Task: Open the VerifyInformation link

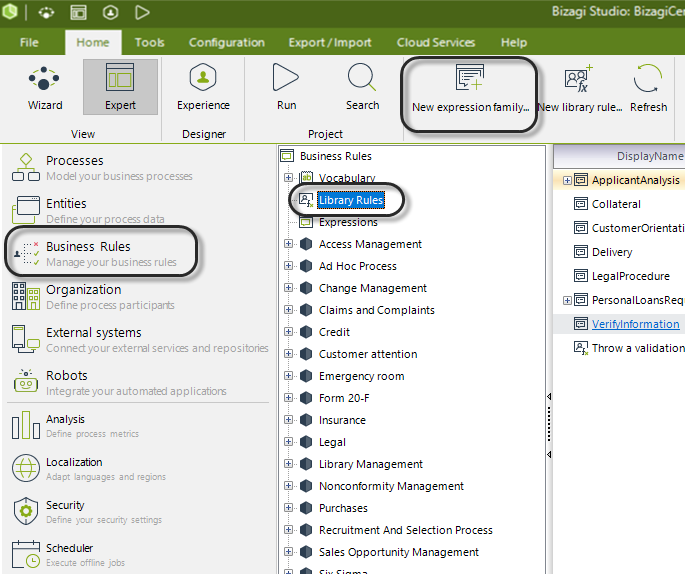Action: [x=635, y=324]
